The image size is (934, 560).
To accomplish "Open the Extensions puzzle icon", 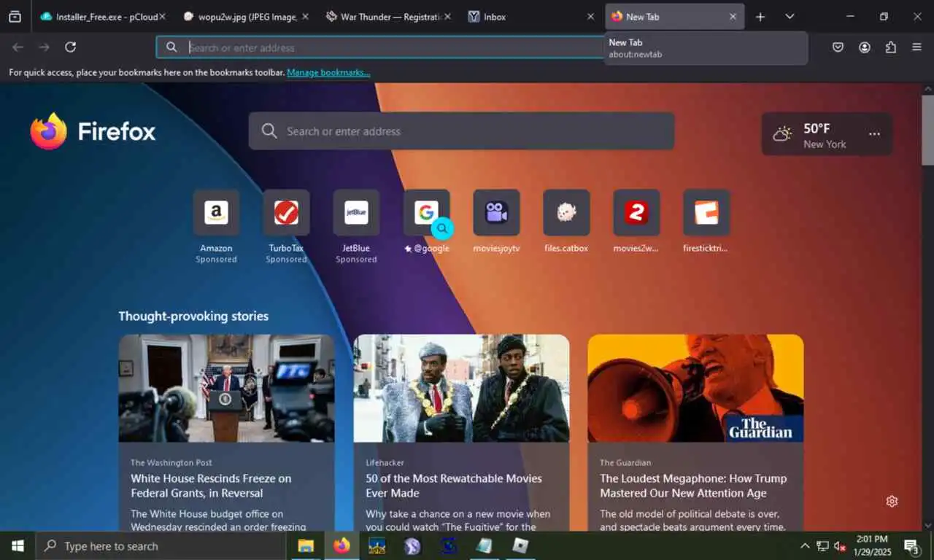I will point(891,47).
